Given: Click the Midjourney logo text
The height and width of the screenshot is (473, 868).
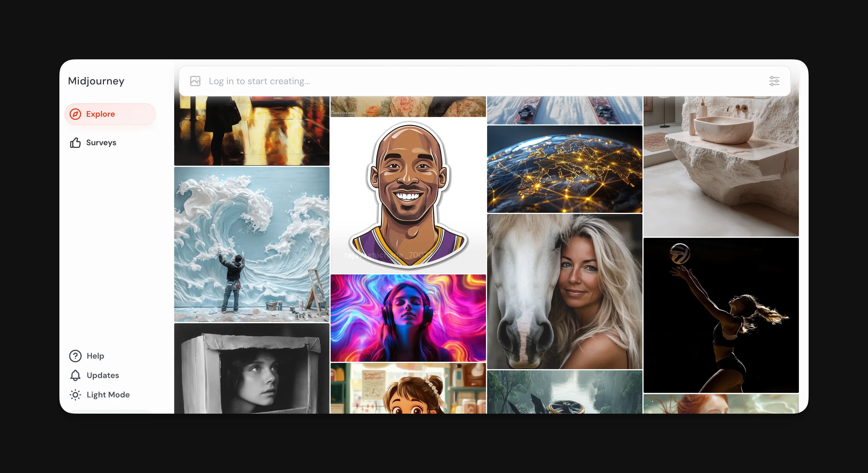Looking at the screenshot, I should tap(96, 81).
